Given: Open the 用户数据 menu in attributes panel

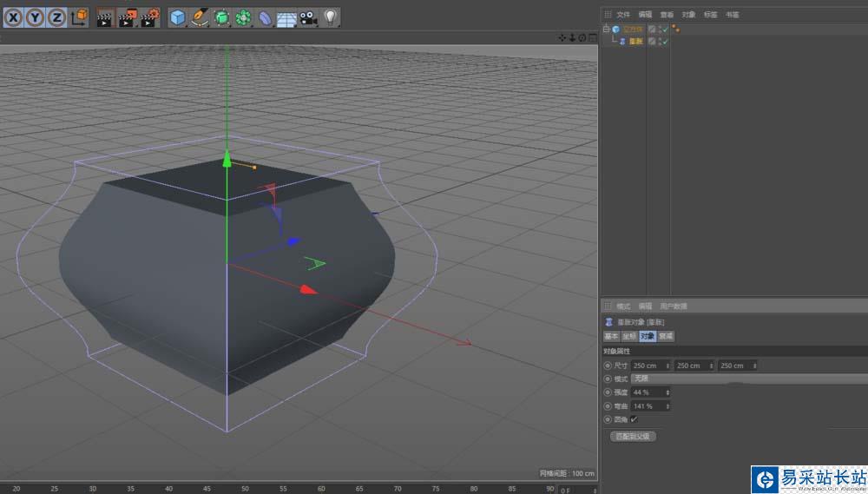Looking at the screenshot, I should (674, 306).
